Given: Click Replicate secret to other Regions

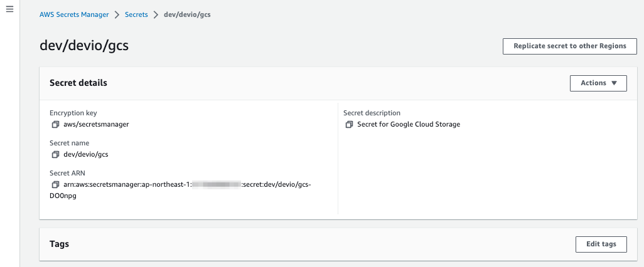Looking at the screenshot, I should 570,46.
